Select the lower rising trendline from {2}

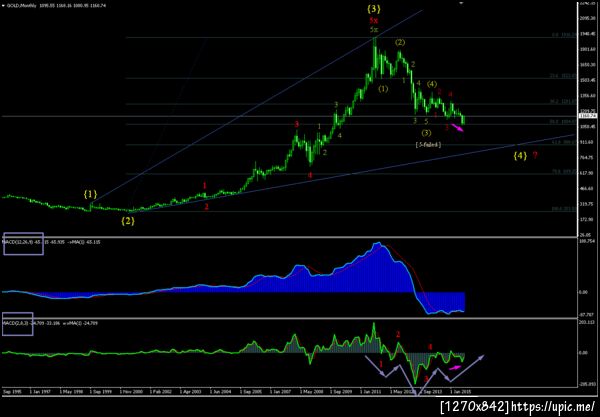pos(352,173)
